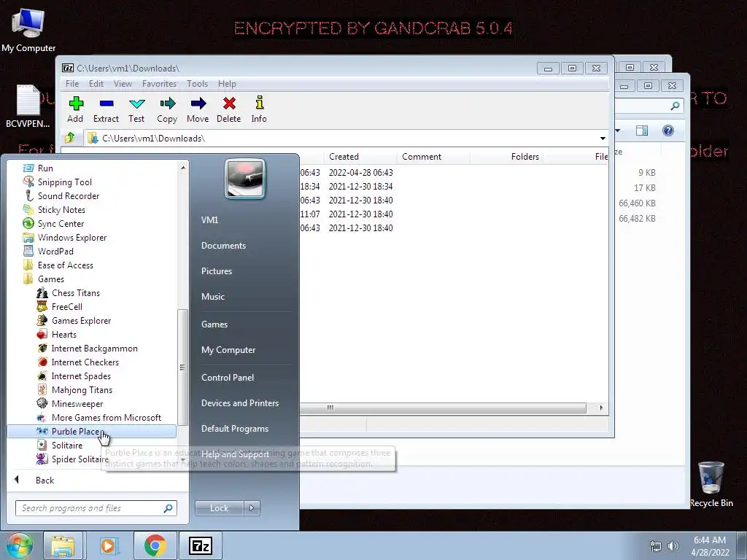The image size is (747, 560).
Task: Open Windows Media Player from taskbar
Action: point(109,545)
